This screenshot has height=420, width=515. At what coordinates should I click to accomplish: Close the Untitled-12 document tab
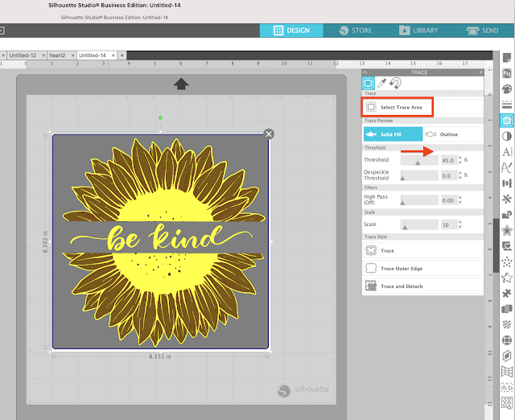coord(43,56)
